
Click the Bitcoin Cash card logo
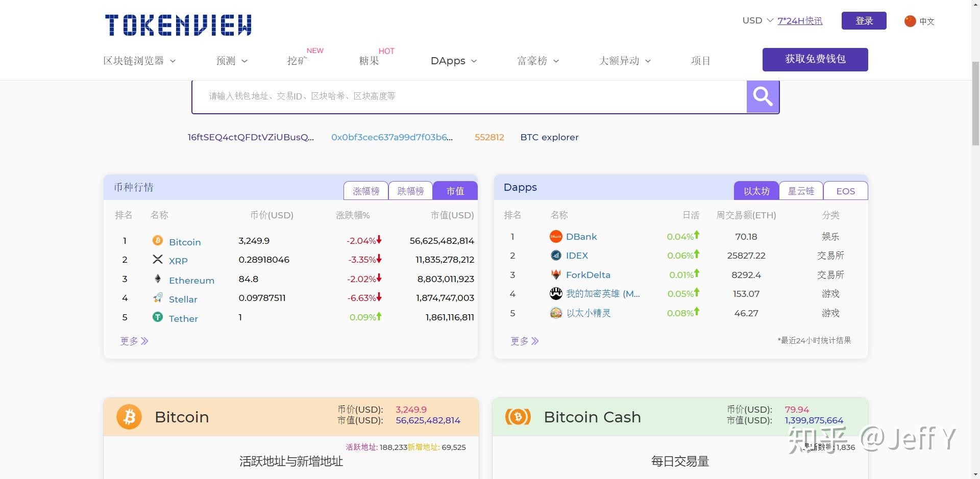(518, 417)
